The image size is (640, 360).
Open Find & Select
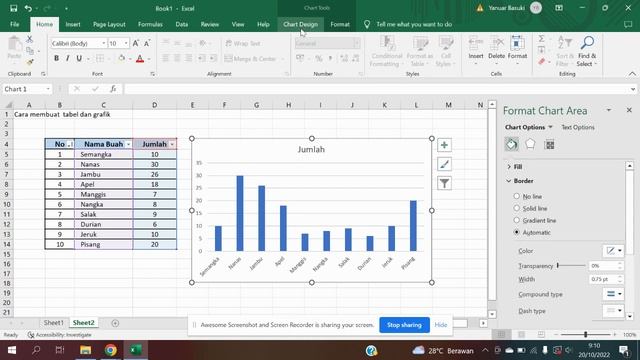coord(587,52)
